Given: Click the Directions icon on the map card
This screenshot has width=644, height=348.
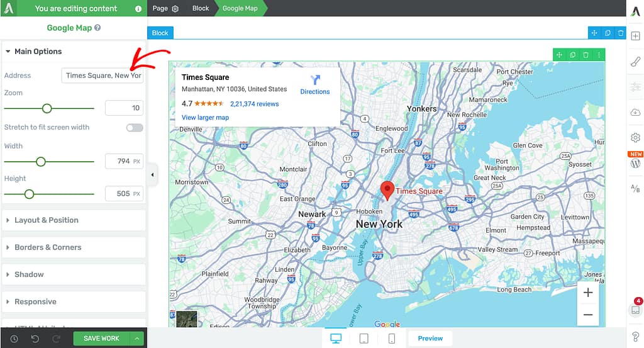Looking at the screenshot, I should tap(315, 80).
